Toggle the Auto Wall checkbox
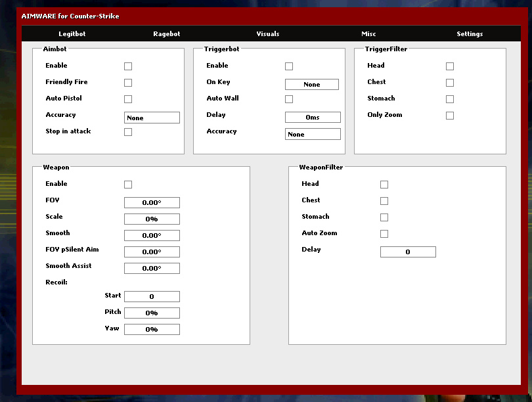532x402 pixels. [x=289, y=99]
